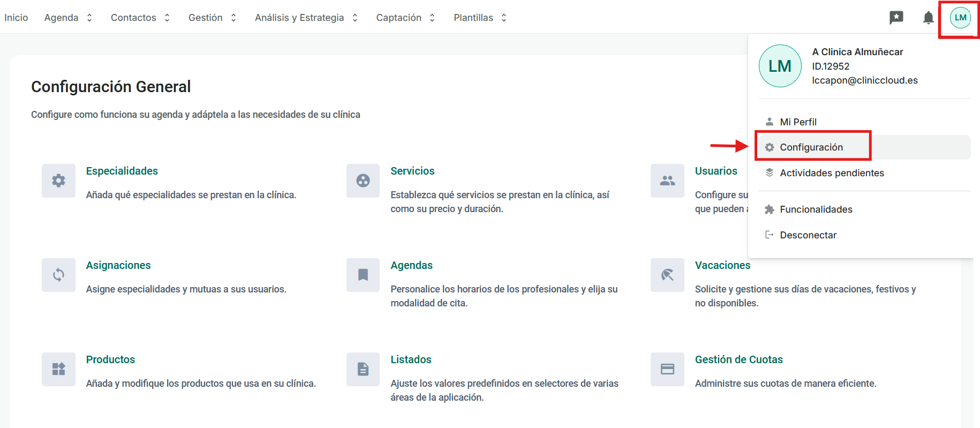The height and width of the screenshot is (428, 980).
Task: Click the Asignaciones sync arrows icon
Action: (x=58, y=275)
